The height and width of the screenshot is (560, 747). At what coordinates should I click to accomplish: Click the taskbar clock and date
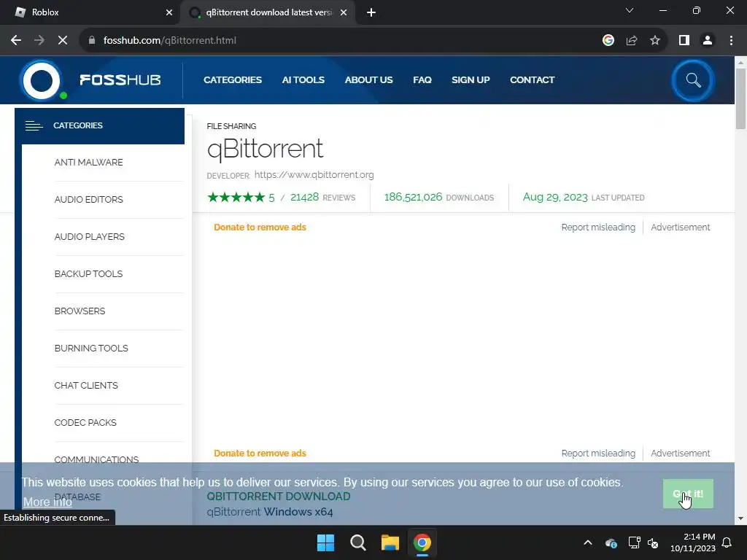coord(693,542)
